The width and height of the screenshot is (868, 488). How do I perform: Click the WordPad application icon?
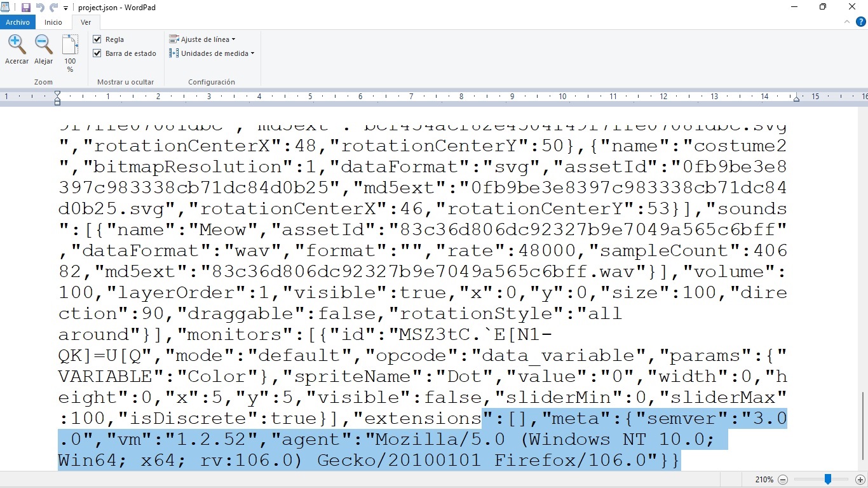(6, 7)
